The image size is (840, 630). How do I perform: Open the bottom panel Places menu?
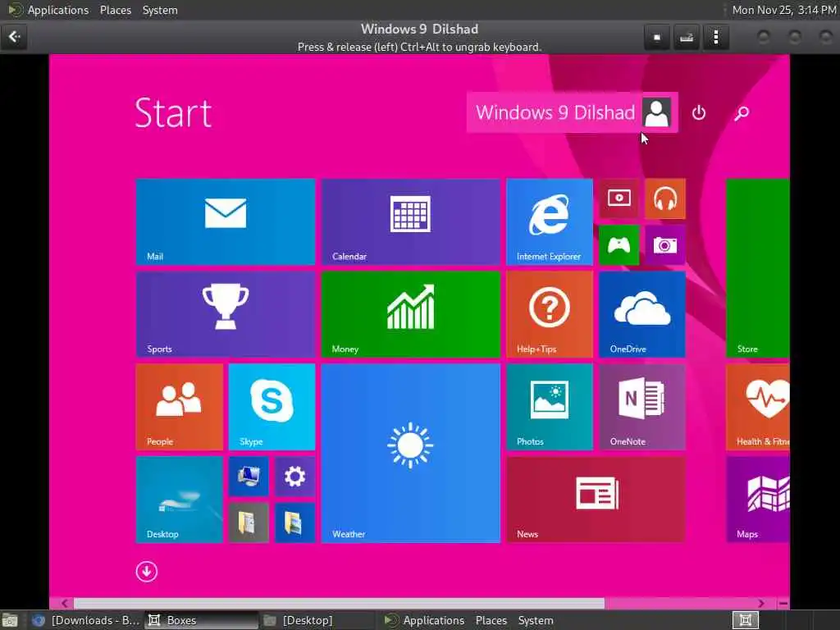coord(491,620)
